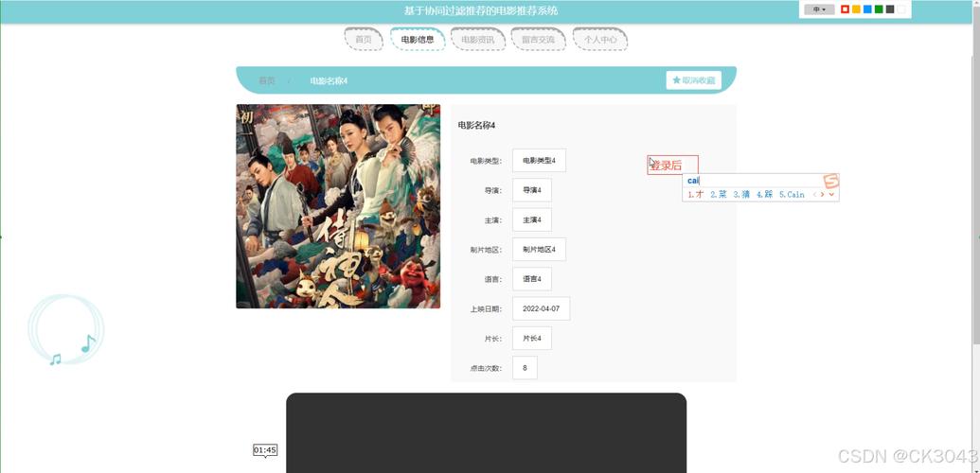Choose IME candidate 2.菜
980x473 pixels.
tap(719, 194)
